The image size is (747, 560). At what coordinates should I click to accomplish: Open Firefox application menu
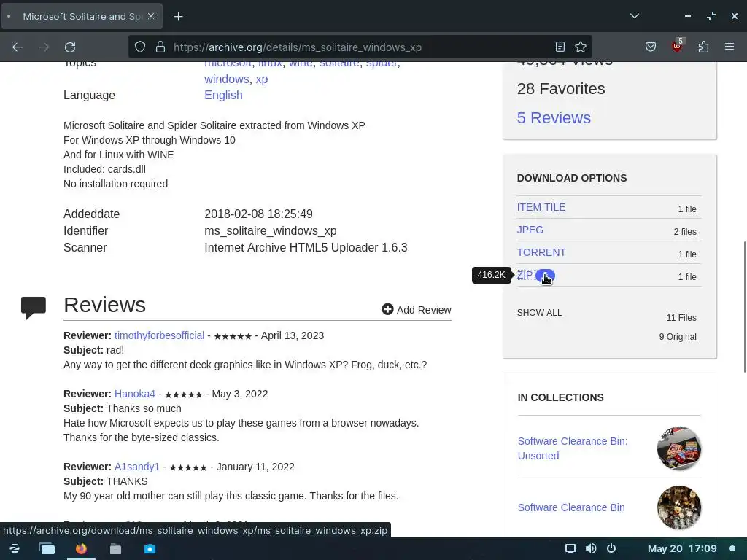click(x=729, y=47)
